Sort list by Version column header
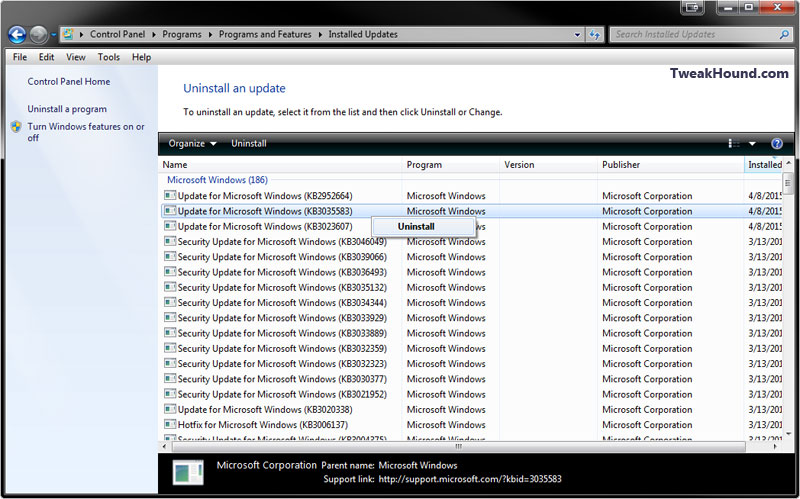The image size is (800, 499). (x=548, y=165)
